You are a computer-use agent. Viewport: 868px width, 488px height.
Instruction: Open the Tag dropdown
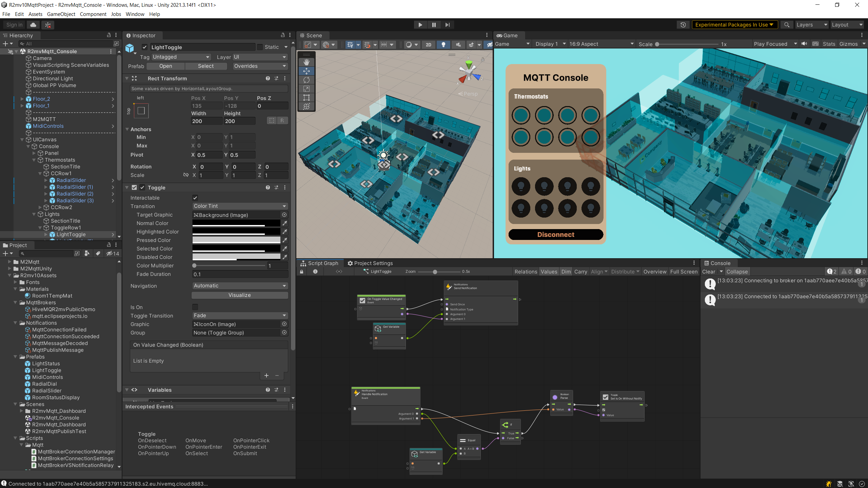point(181,57)
